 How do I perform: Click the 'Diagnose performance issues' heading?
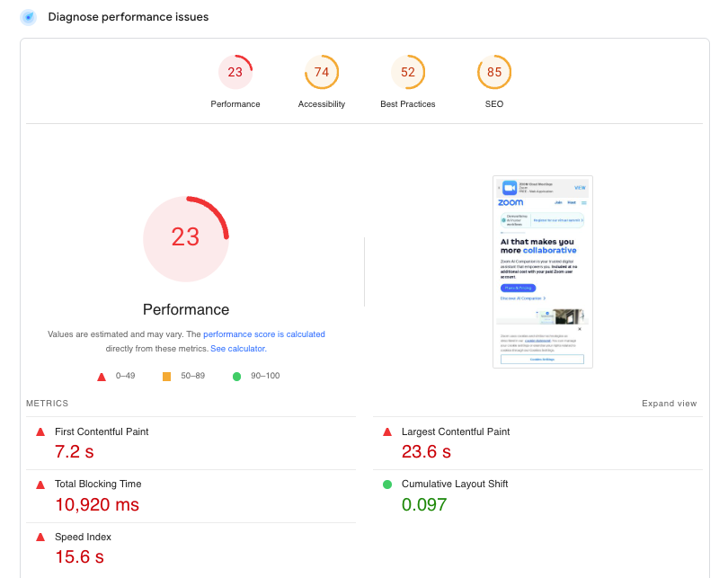129,17
